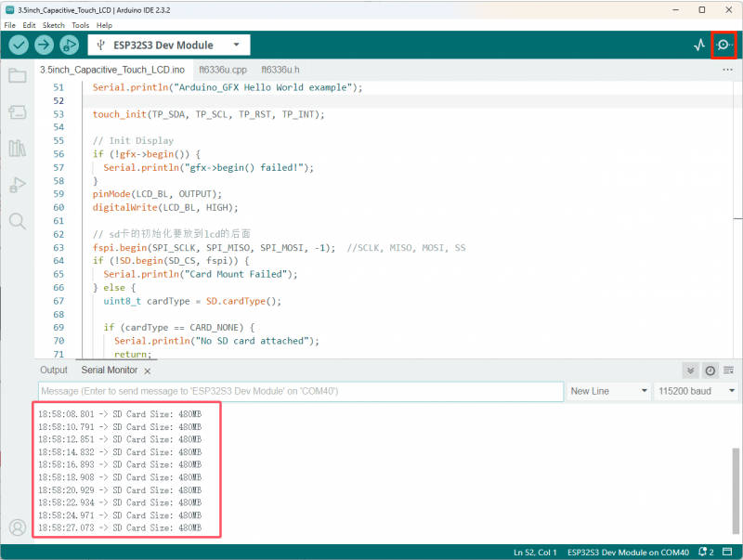Image resolution: width=743 pixels, height=560 pixels.
Task: Switch to 3.5inch_Capacitive_Touch_LCD.ino tab
Action: [112, 70]
